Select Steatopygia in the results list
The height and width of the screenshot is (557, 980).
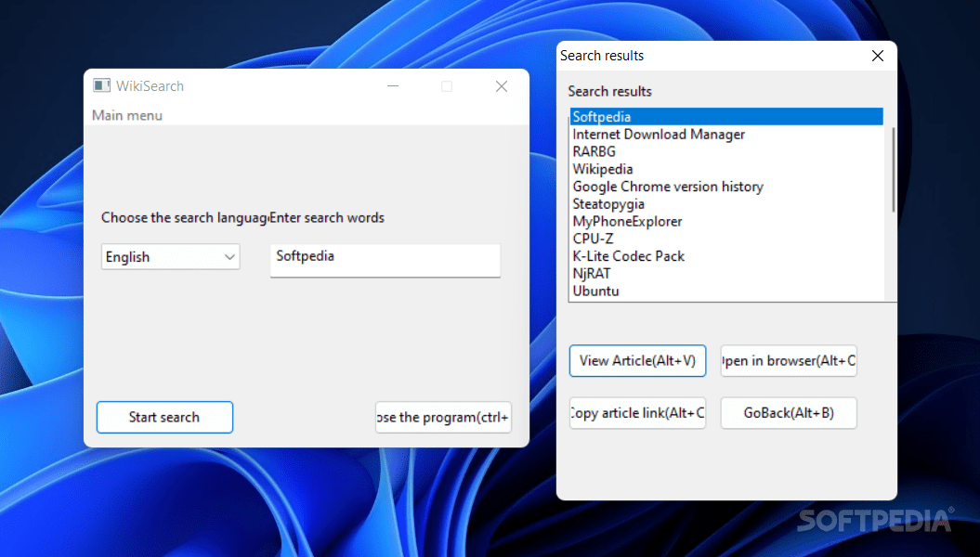726,204
